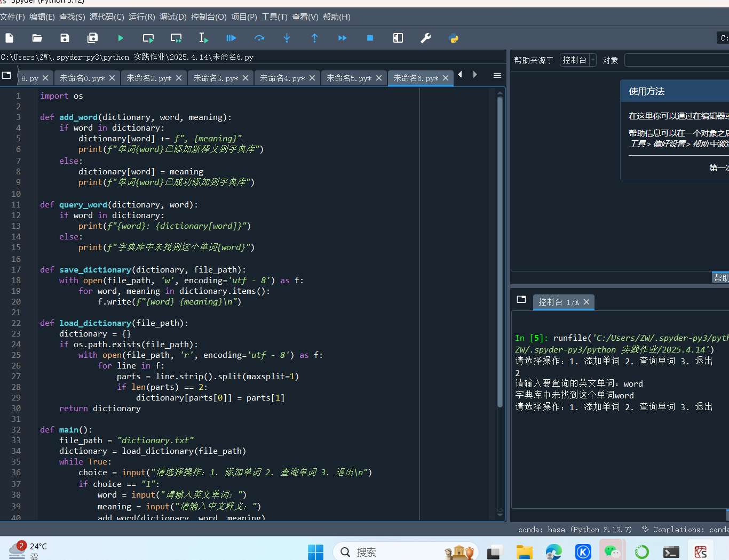The image size is (729, 560).
Task: Run the current cell
Action: pos(148,38)
